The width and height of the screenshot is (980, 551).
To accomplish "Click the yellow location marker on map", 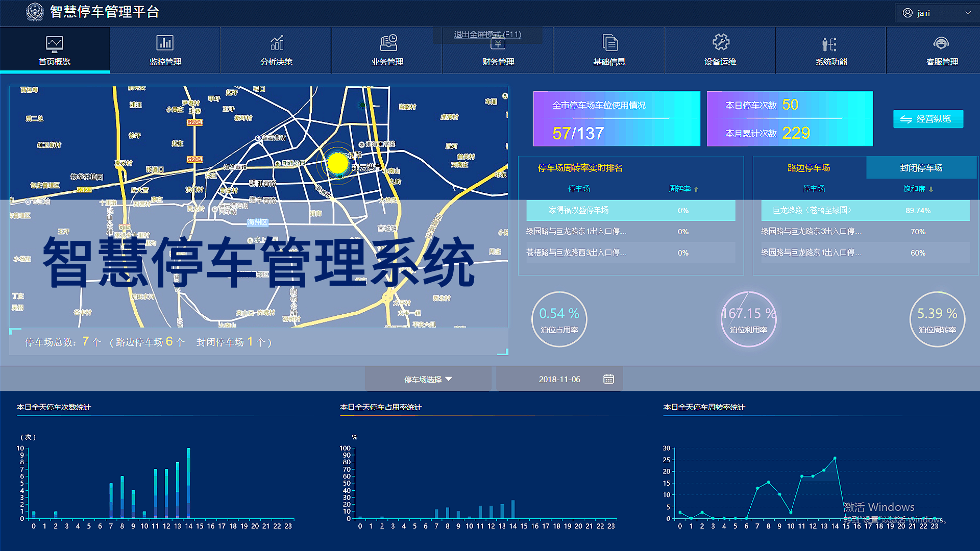I will (337, 163).
